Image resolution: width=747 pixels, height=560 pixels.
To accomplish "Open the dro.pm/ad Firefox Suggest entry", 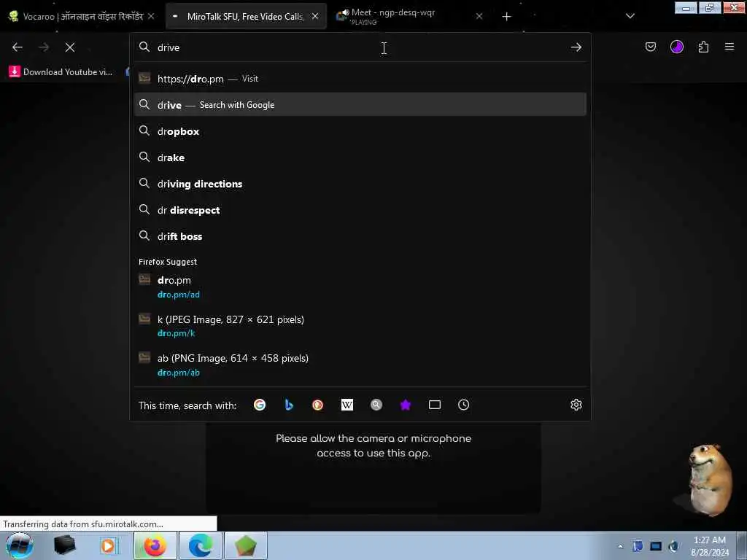I will pos(360,287).
